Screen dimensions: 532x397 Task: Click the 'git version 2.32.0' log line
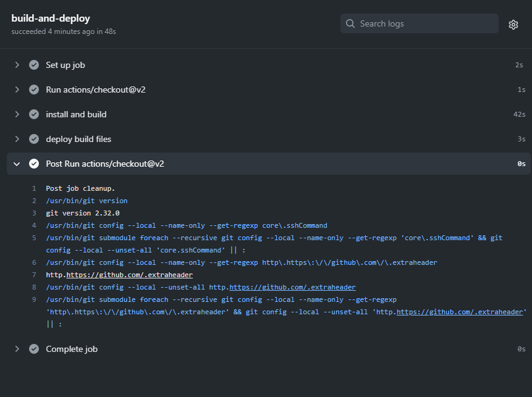click(83, 213)
